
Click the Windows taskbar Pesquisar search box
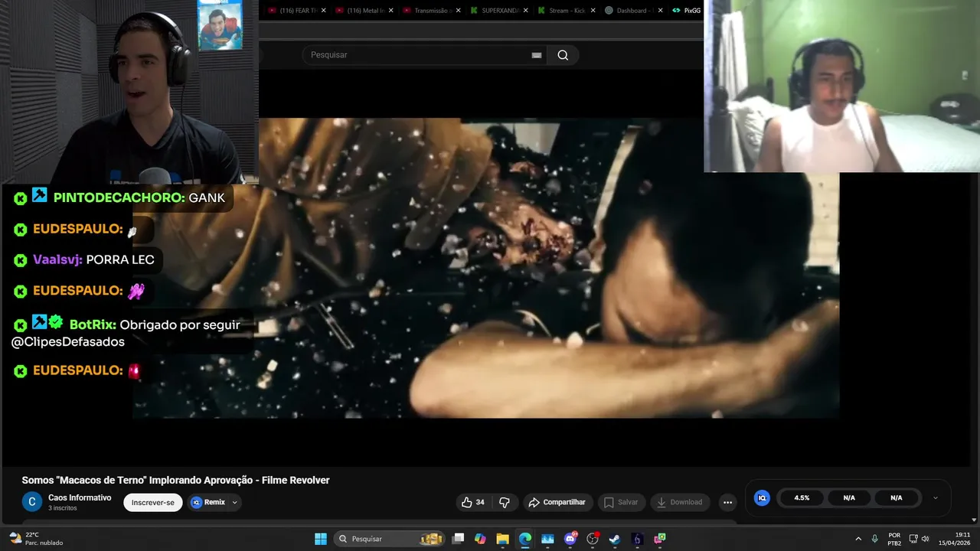click(x=390, y=539)
